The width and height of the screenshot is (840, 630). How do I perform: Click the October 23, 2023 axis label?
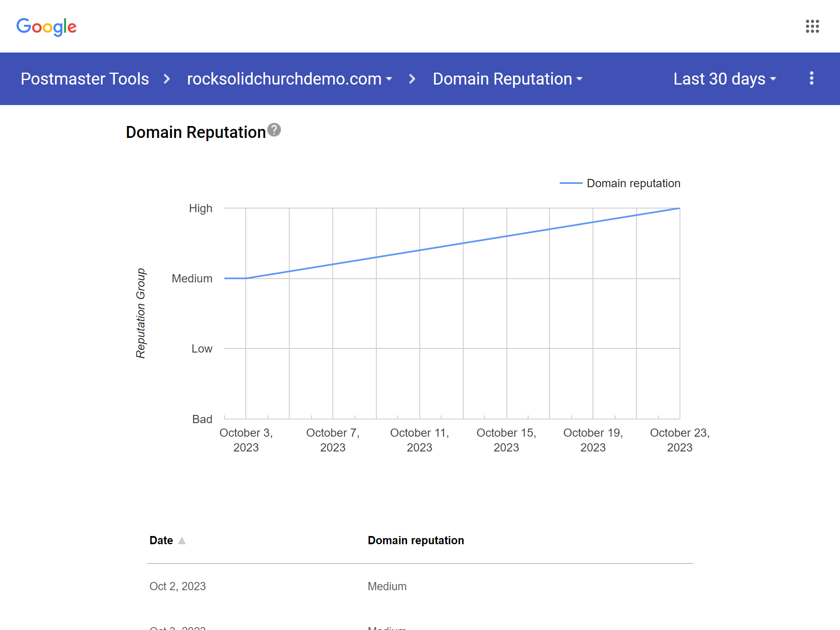click(x=680, y=440)
